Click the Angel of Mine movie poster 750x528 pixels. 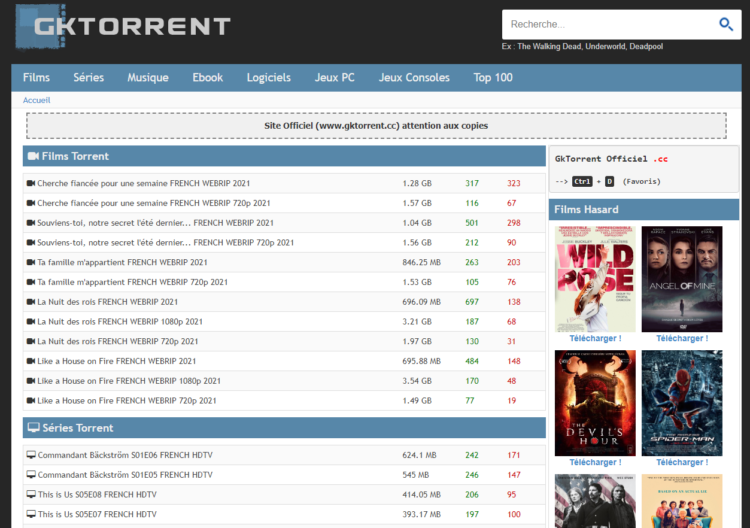[682, 279]
